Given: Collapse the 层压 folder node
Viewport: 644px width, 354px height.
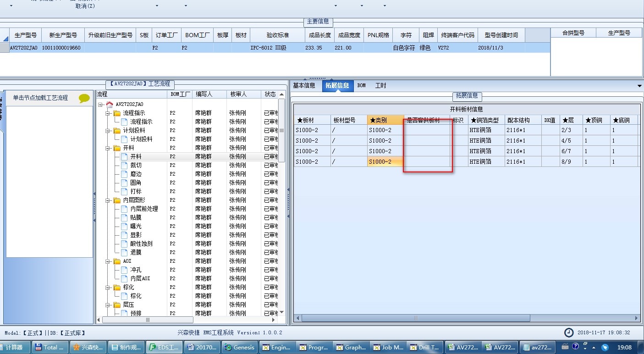Looking at the screenshot, I should (108, 305).
